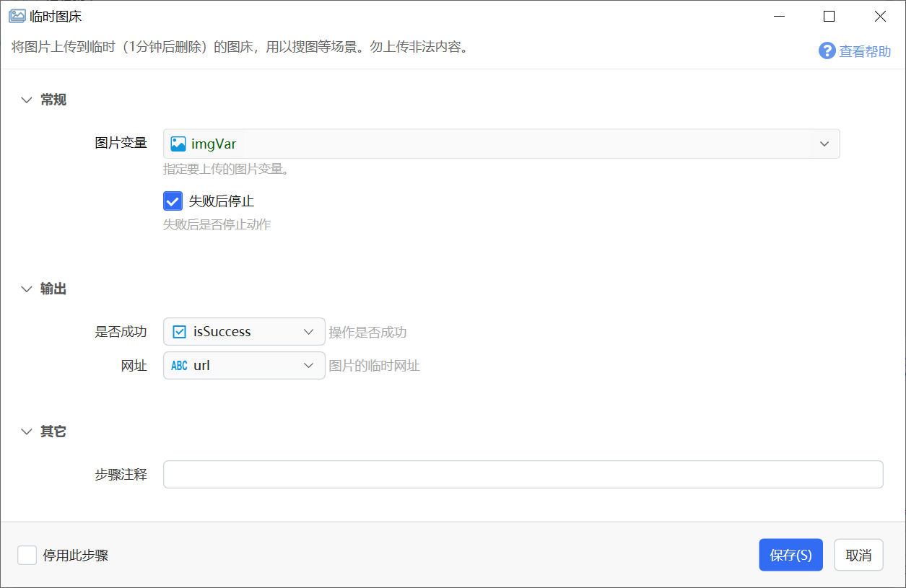Uncheck the 失败后停止 checkbox

point(173,201)
